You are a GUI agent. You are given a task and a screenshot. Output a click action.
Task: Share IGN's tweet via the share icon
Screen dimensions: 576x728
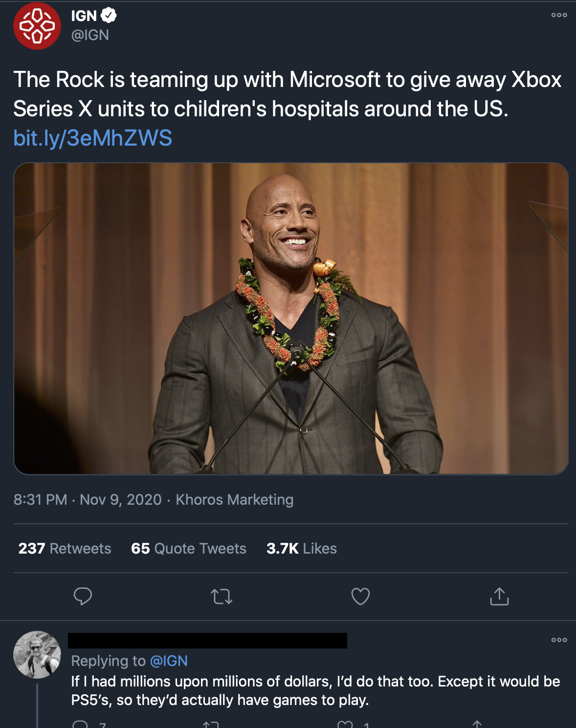coord(499,595)
